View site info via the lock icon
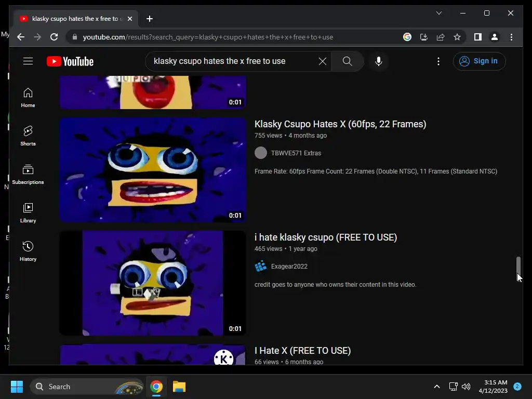 75,37
